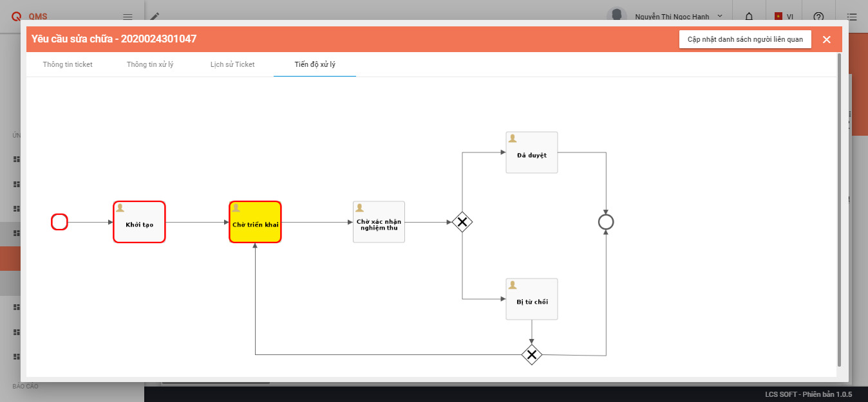Click the user avatar in header
868x402 pixels.
[x=618, y=16]
